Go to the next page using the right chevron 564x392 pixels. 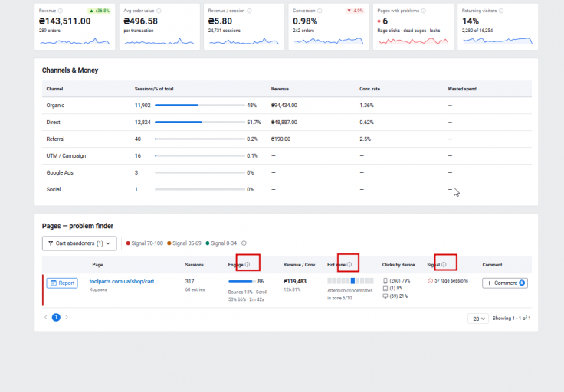tap(67, 317)
